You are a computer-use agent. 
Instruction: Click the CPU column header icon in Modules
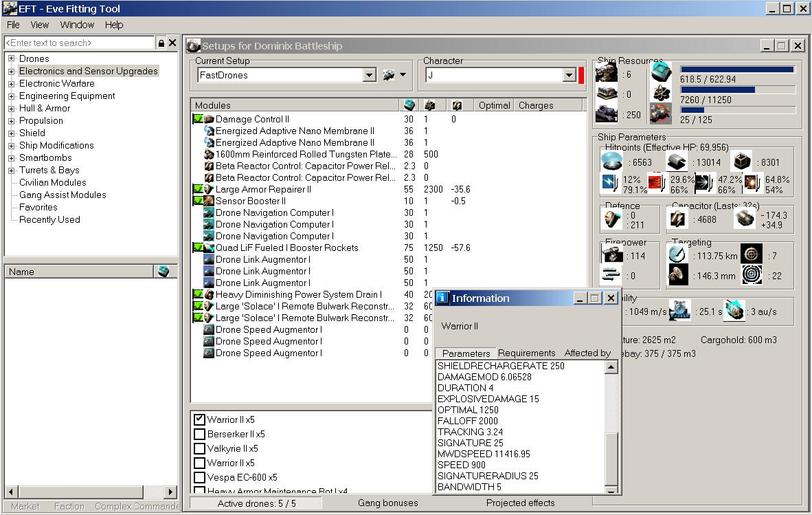click(409, 105)
